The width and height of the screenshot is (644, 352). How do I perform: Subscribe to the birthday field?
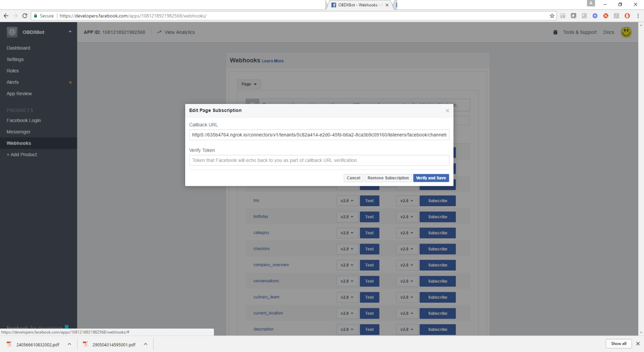coord(437,217)
